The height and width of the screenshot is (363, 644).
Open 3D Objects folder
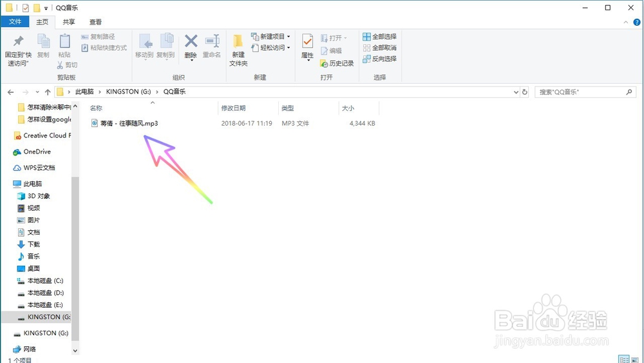point(33,196)
